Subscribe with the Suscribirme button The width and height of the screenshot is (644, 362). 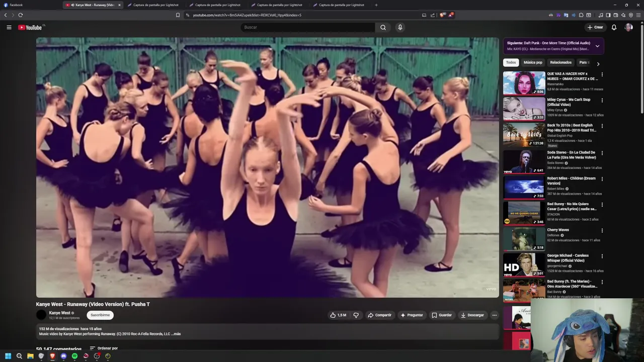pyautogui.click(x=100, y=315)
